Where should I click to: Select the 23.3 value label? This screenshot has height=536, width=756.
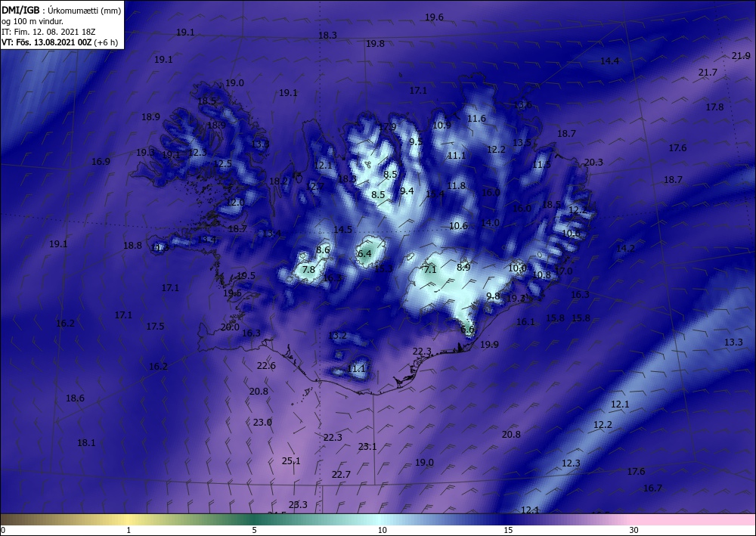[298, 505]
